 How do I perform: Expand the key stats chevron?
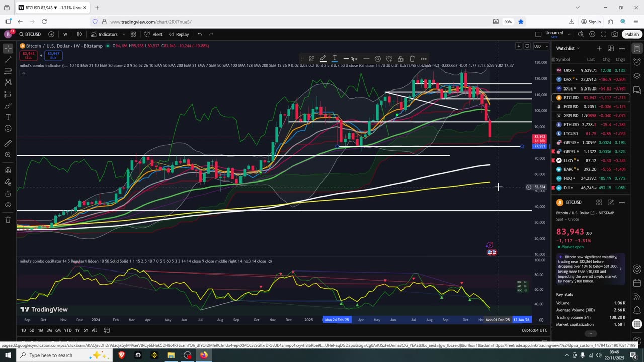point(591,333)
